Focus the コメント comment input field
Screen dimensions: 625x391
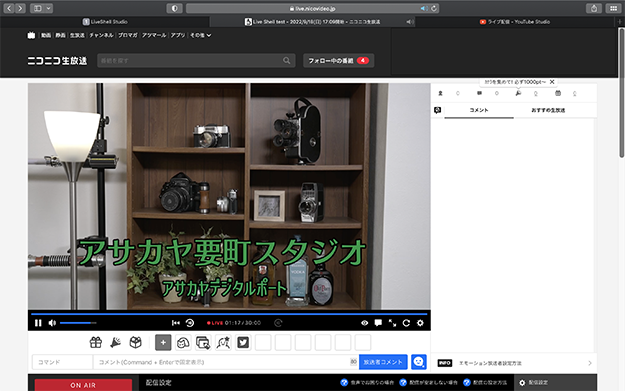click(226, 362)
